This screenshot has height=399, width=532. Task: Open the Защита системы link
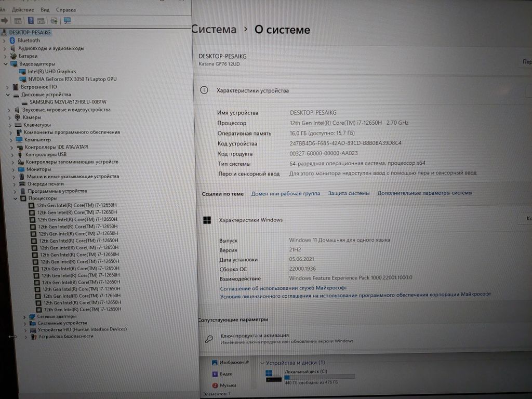click(x=349, y=193)
